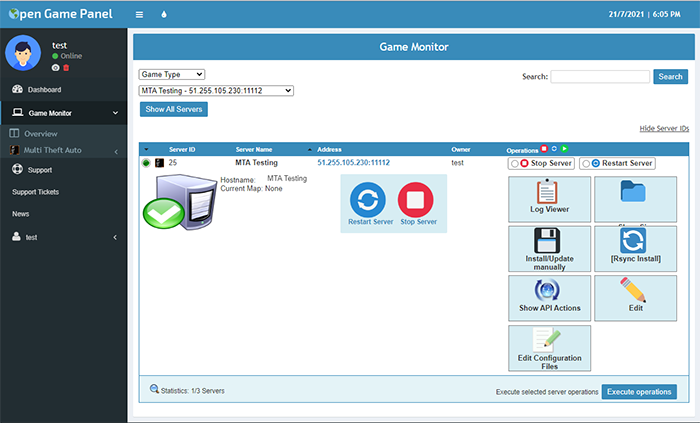Viewport: 700px width, 423px height.
Task: Click green start icon in Operations header
Action: tap(564, 149)
